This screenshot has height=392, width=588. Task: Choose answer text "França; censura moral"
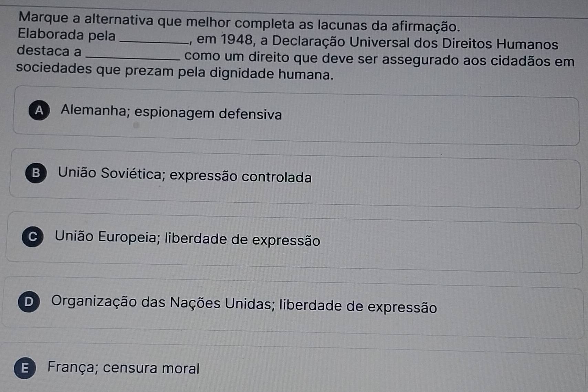[x=123, y=368]
